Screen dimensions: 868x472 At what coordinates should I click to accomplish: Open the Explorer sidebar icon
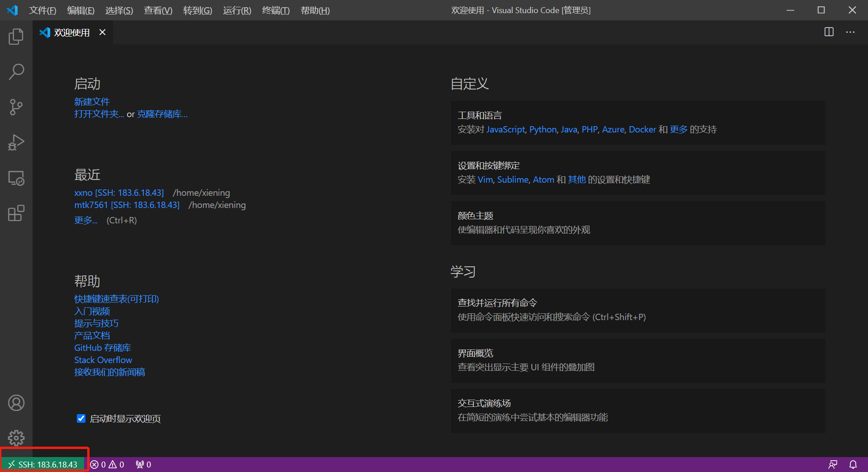tap(16, 37)
